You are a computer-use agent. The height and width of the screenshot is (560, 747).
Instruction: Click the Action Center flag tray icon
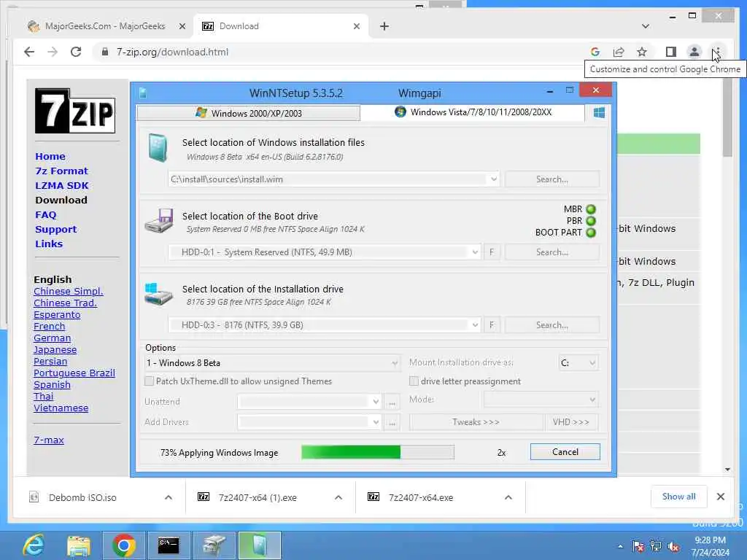click(x=638, y=547)
